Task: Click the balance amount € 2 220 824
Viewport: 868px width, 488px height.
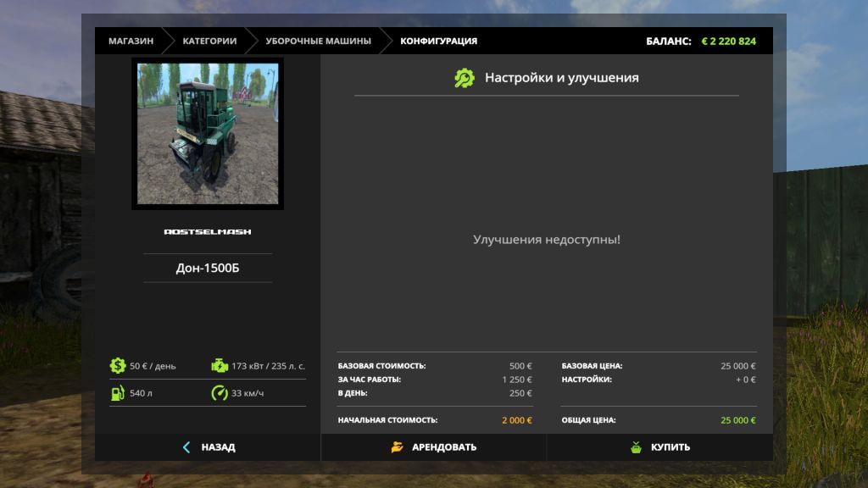Action: [729, 41]
